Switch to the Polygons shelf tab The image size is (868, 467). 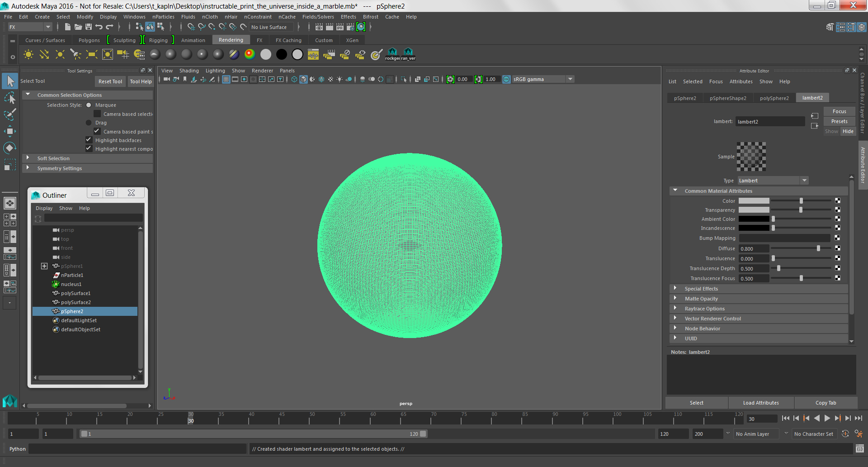click(89, 40)
